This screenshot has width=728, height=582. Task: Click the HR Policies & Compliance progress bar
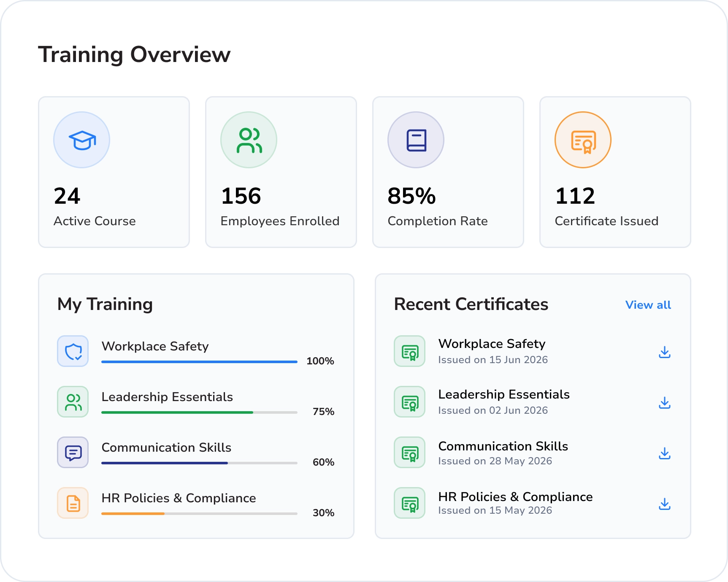(200, 514)
